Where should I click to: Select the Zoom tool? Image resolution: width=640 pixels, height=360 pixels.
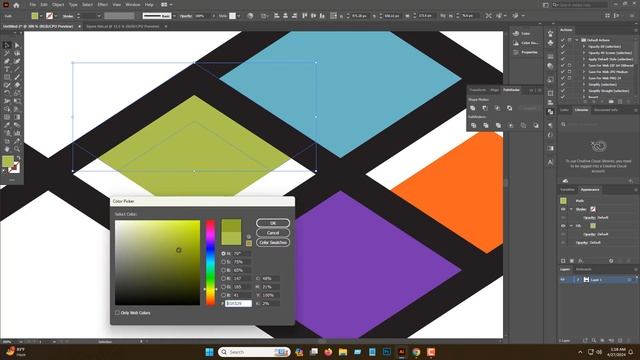17,149
